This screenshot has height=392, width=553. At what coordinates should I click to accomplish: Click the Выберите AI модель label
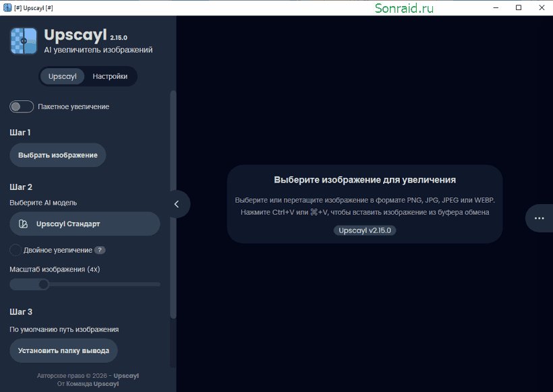pyautogui.click(x=43, y=203)
